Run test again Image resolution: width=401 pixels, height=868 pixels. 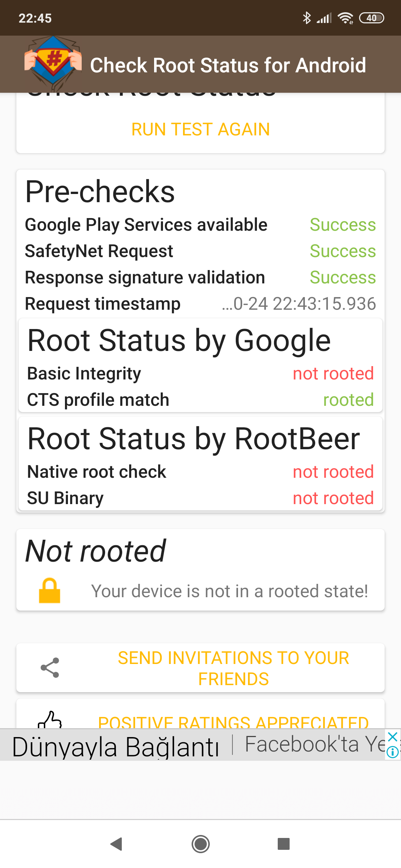(200, 129)
